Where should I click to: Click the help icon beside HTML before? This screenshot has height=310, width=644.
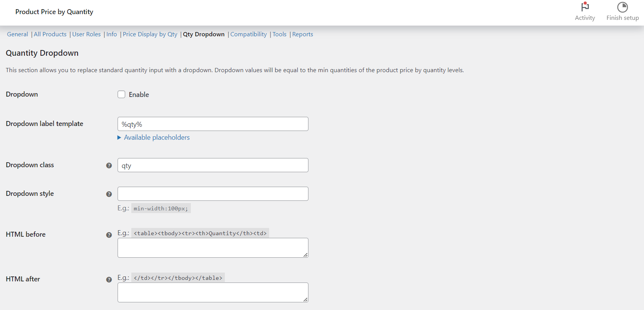[109, 235]
